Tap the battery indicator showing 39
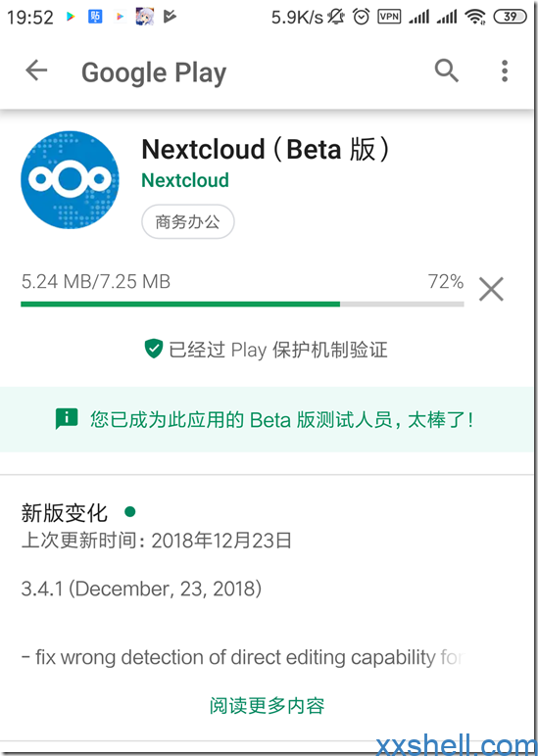Viewport: 538px width, 756px height. pos(510,17)
